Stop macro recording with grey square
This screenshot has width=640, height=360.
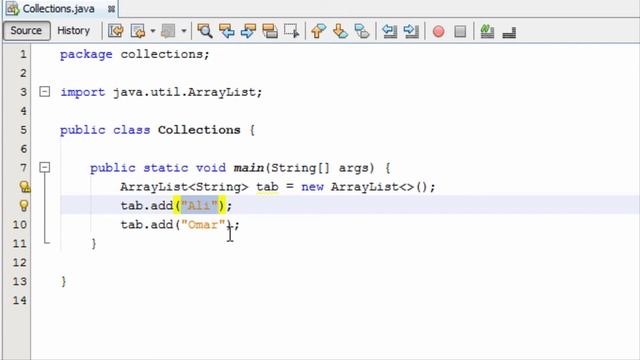(x=460, y=31)
